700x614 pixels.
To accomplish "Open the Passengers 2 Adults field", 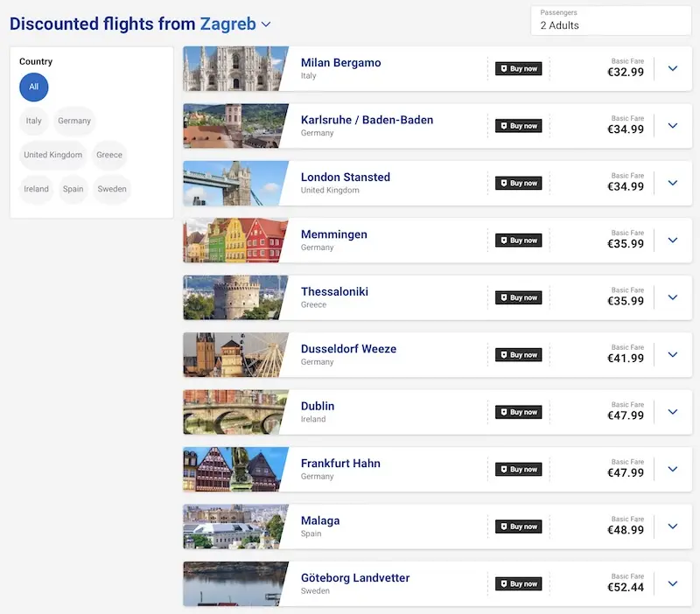I will click(x=611, y=20).
